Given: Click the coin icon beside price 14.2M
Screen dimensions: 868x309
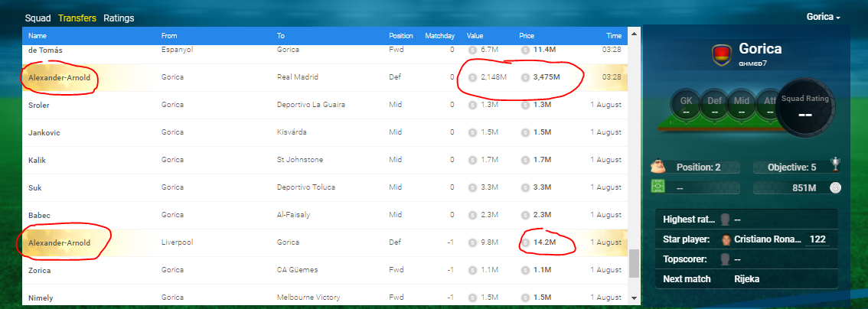Looking at the screenshot, I should click(x=524, y=242).
